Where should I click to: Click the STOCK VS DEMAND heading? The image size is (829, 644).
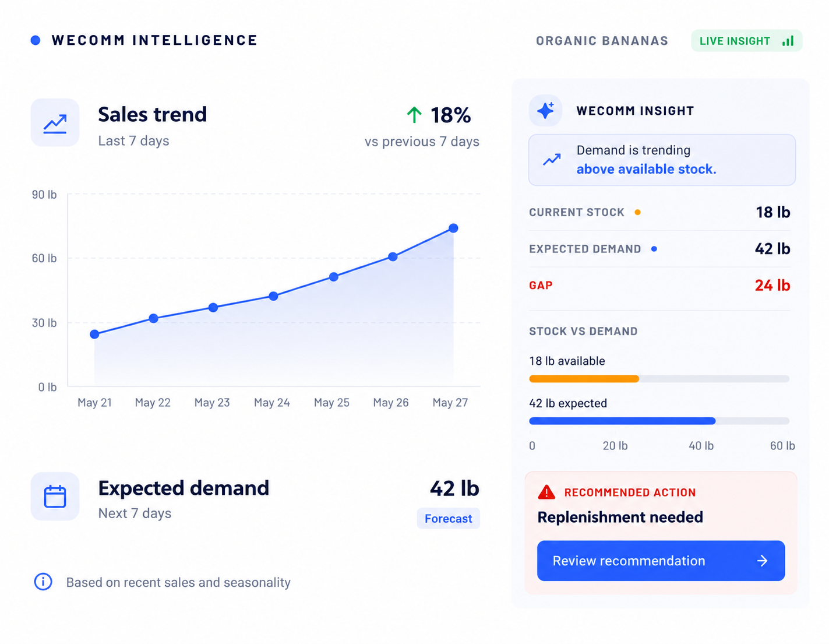pyautogui.click(x=583, y=331)
